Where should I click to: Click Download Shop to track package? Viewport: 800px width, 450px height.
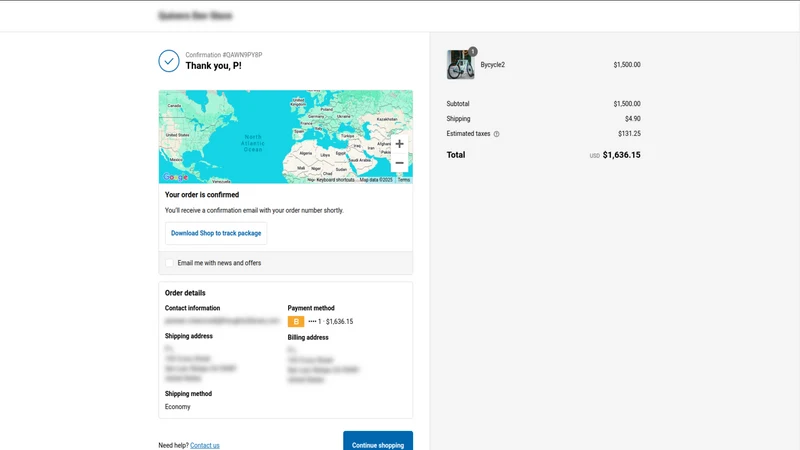click(216, 233)
